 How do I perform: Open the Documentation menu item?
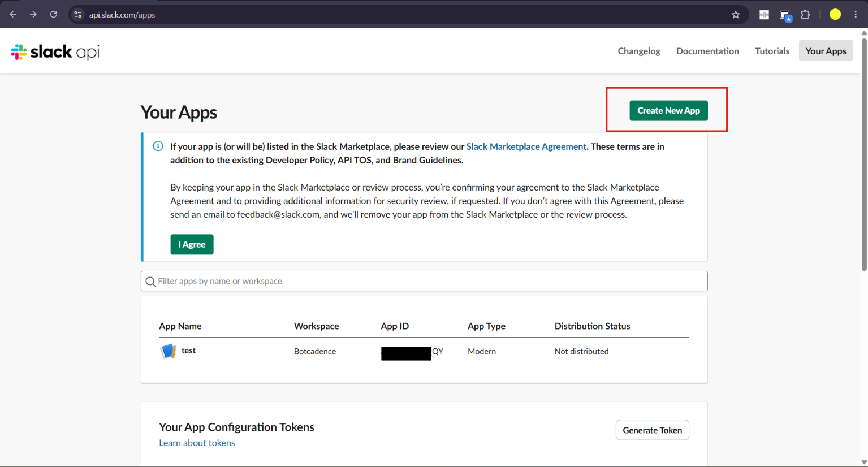[x=707, y=51]
